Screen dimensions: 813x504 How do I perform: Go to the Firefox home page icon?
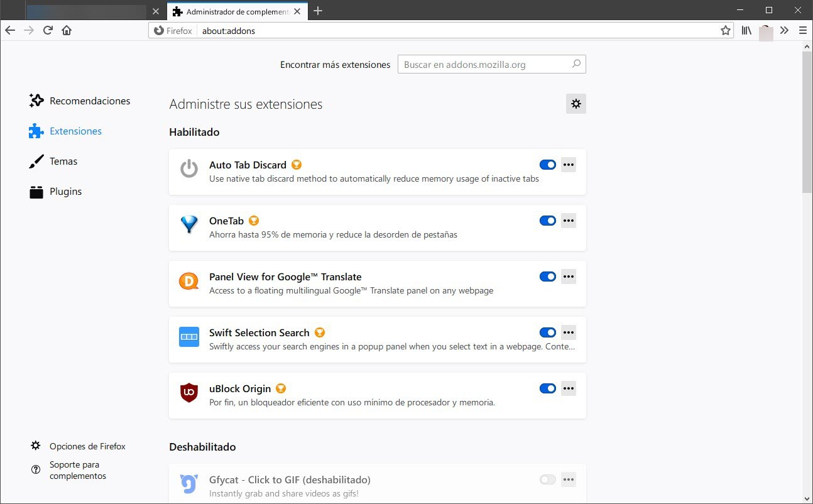point(67,30)
